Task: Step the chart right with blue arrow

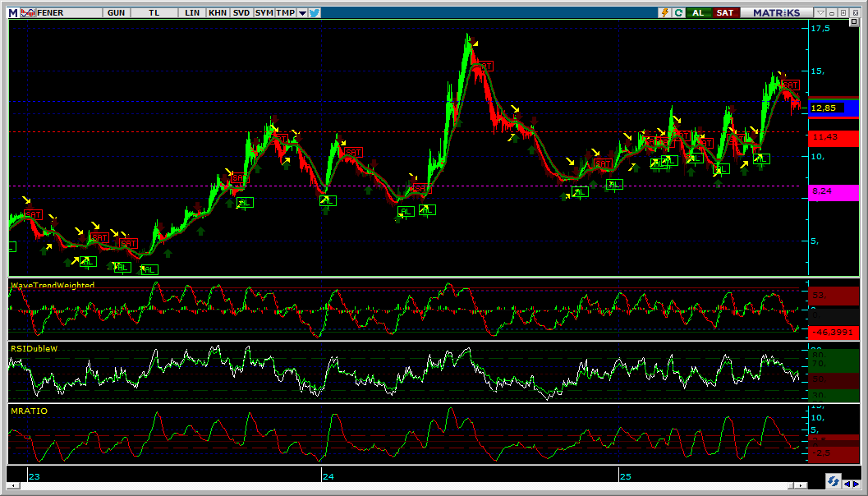Action: 856,484
